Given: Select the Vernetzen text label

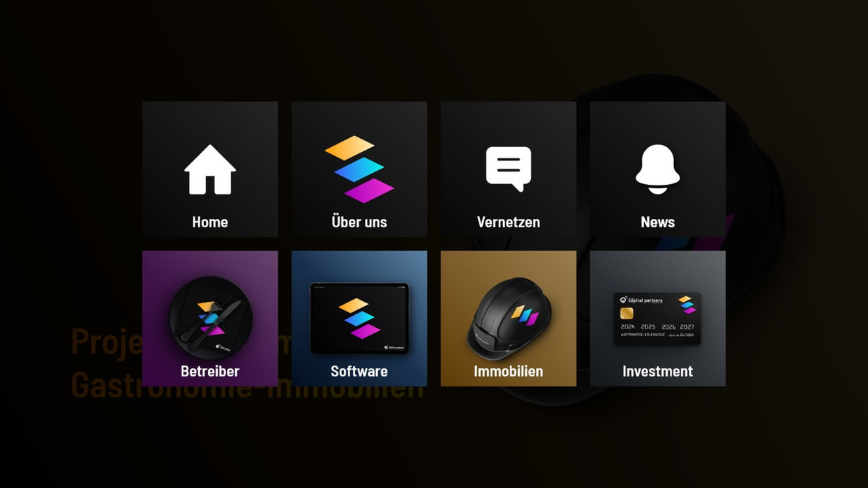Looking at the screenshot, I should pyautogui.click(x=509, y=222).
